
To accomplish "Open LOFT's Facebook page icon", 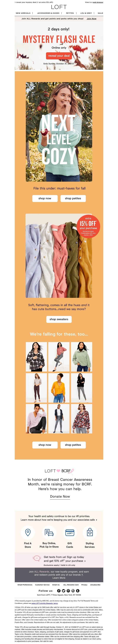I will pos(59,591).
